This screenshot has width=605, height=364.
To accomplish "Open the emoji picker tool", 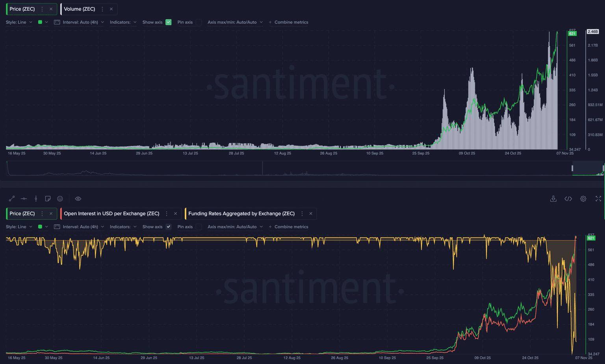I will 60,199.
